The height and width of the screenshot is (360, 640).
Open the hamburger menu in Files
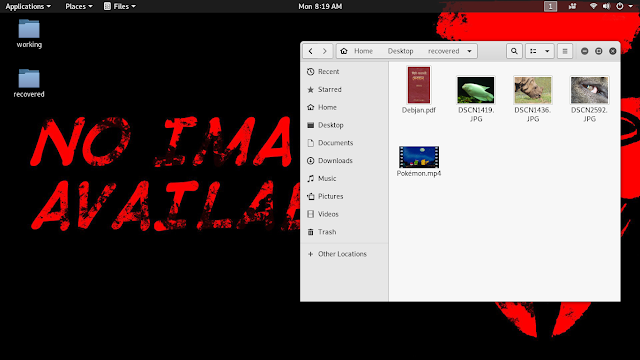tap(565, 51)
